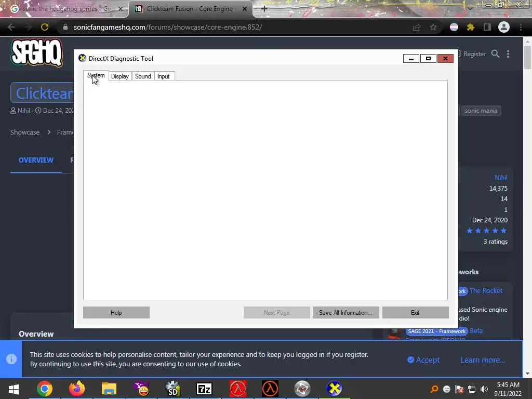Click the 3 ratings text
The image size is (532, 399).
click(x=495, y=242)
